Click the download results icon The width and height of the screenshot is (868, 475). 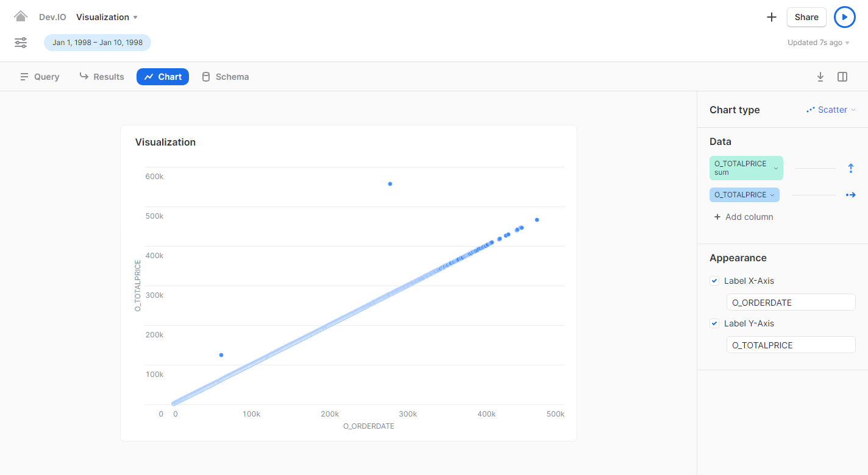point(820,77)
